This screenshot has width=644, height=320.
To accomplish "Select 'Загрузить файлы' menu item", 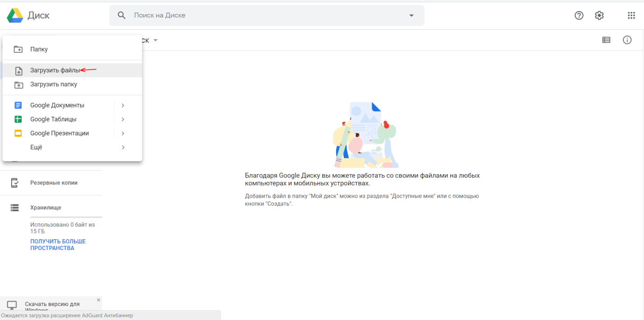I will pyautogui.click(x=72, y=70).
